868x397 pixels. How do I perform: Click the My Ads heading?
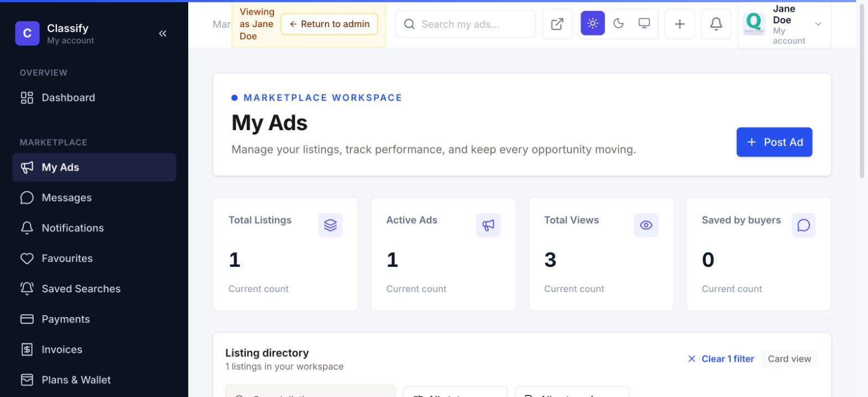[270, 123]
